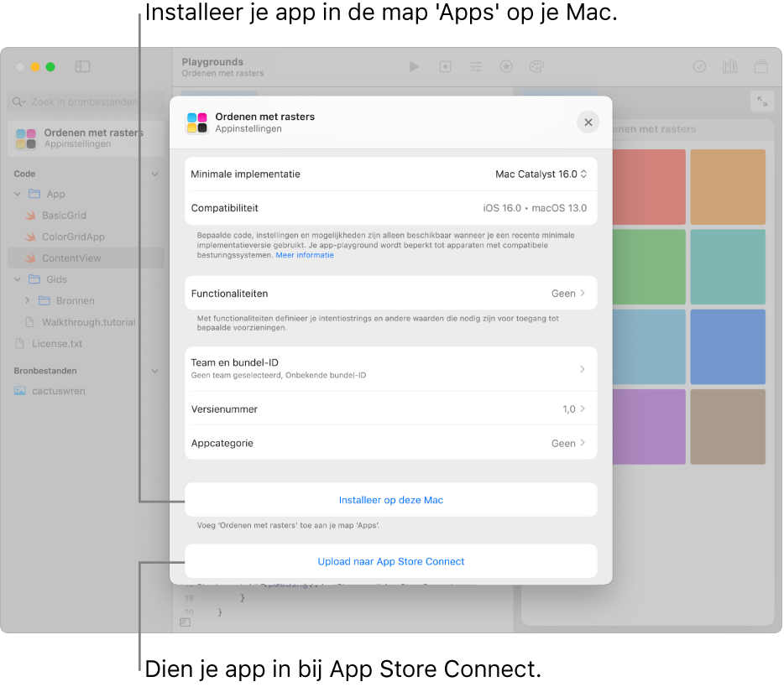Click Upload naar App Store Connect
784x687 pixels.
390,561
